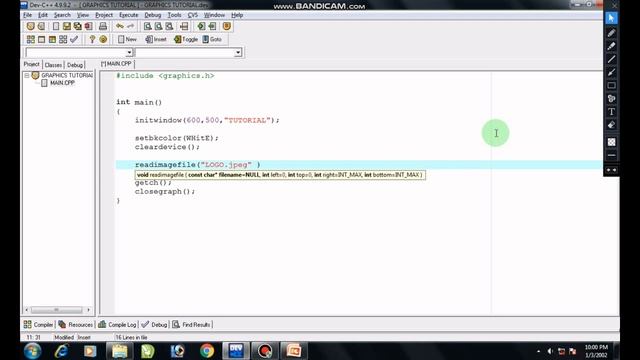Open the left class browser dropdown
The height and width of the screenshot is (360, 640).
(129, 53)
